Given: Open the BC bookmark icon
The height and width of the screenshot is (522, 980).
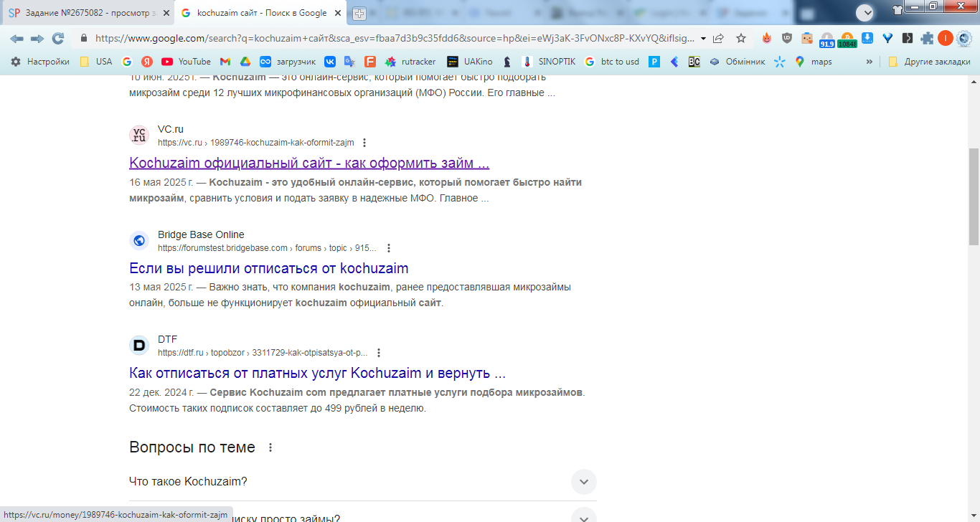Looking at the screenshot, I should [694, 62].
